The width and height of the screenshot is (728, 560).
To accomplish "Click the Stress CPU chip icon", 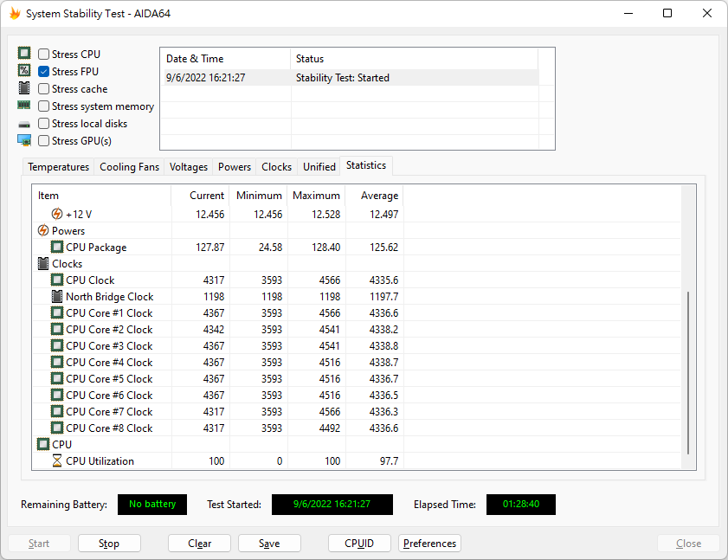I will 24,53.
